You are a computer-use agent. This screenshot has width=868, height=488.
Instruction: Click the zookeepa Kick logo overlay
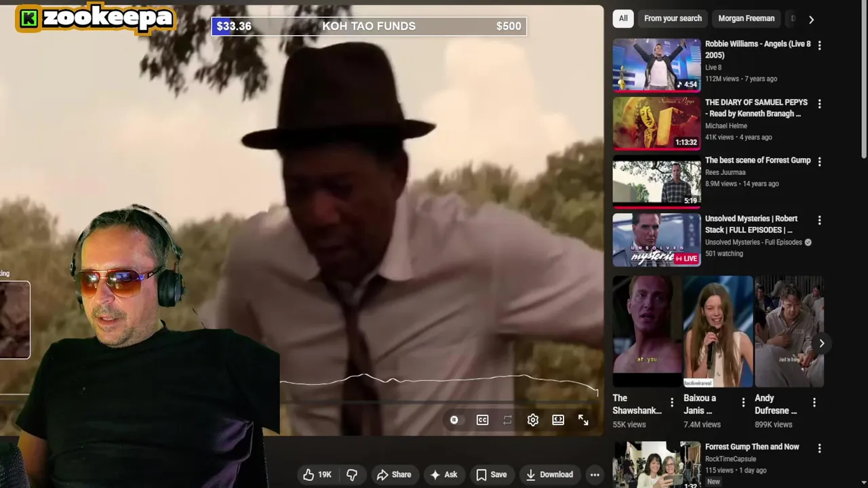[95, 18]
